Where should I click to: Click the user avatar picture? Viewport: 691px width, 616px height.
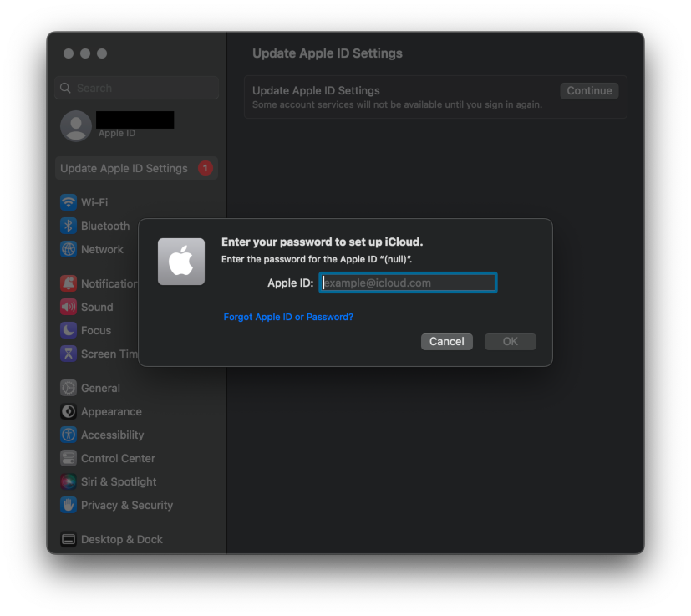pos(76,125)
